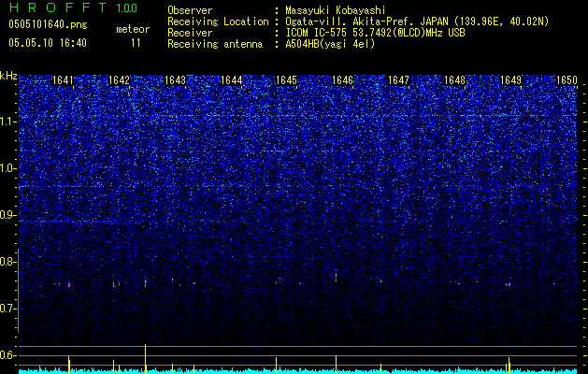
Task: Click the kHz axis unit label
Action: [8, 76]
